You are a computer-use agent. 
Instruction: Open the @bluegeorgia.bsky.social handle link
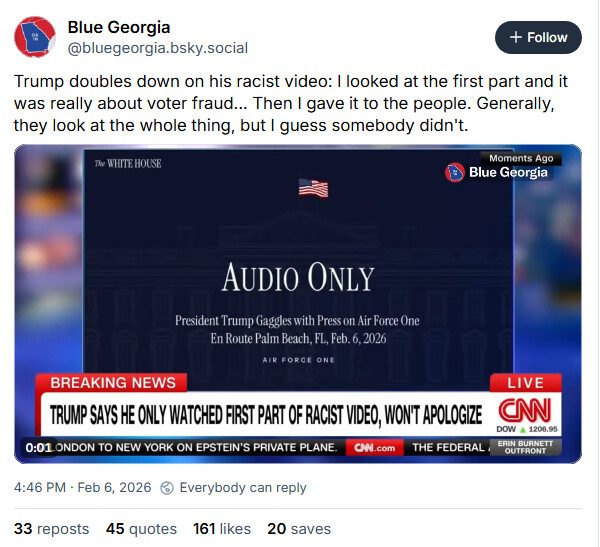[x=158, y=48]
